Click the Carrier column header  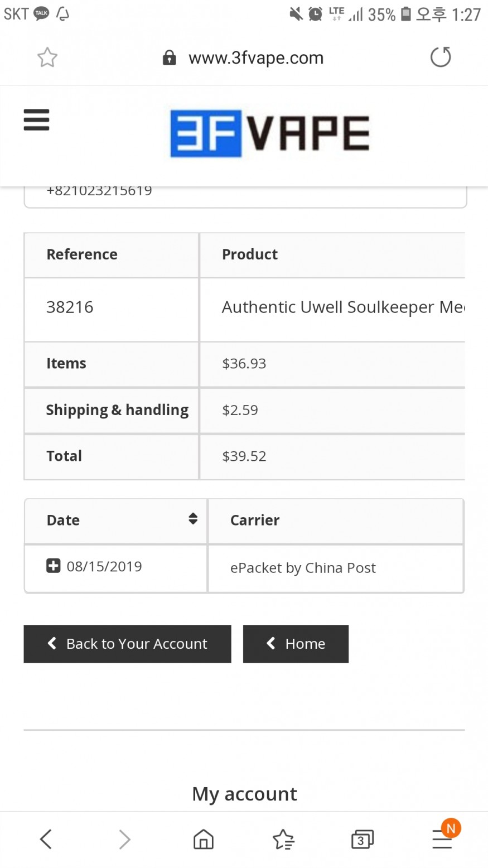(255, 520)
